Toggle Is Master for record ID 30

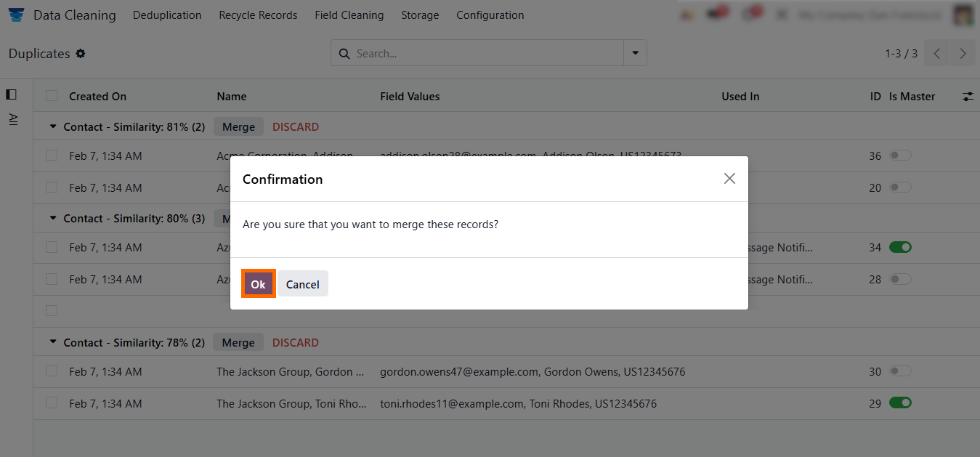point(900,371)
